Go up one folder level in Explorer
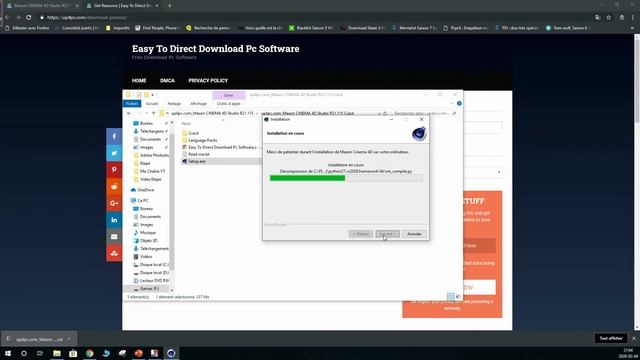The image size is (640, 360). [x=153, y=113]
